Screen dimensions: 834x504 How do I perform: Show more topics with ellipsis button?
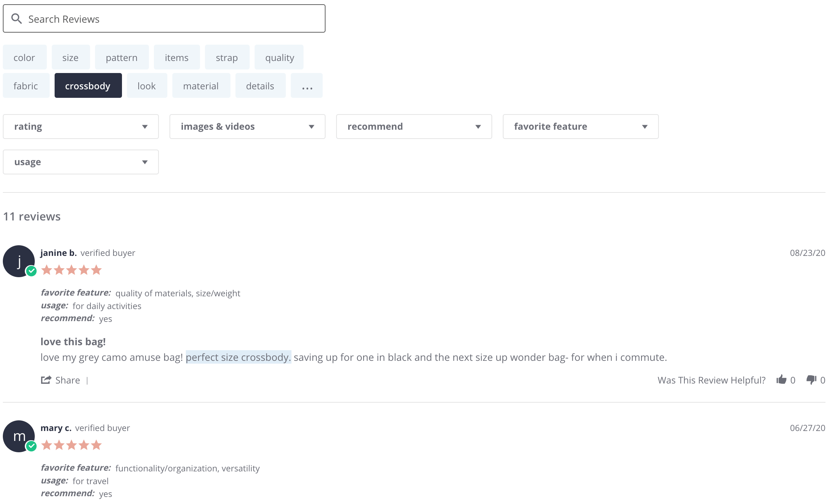click(x=307, y=86)
